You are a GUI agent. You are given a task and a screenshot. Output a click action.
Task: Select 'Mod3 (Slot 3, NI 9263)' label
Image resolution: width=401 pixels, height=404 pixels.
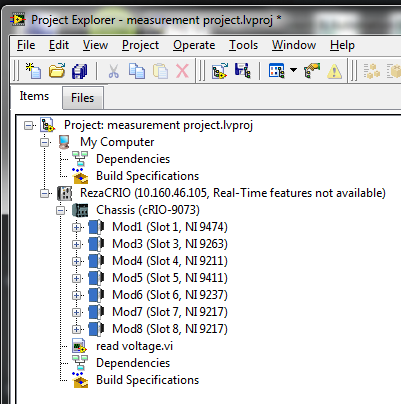[x=170, y=244]
